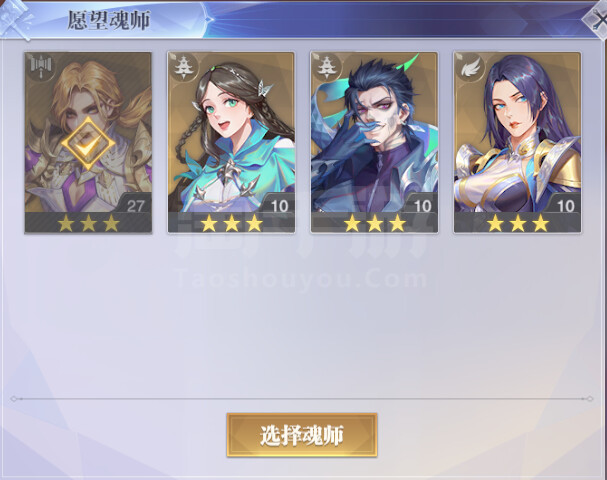Click the class icon on the blonde card

[x=41, y=68]
